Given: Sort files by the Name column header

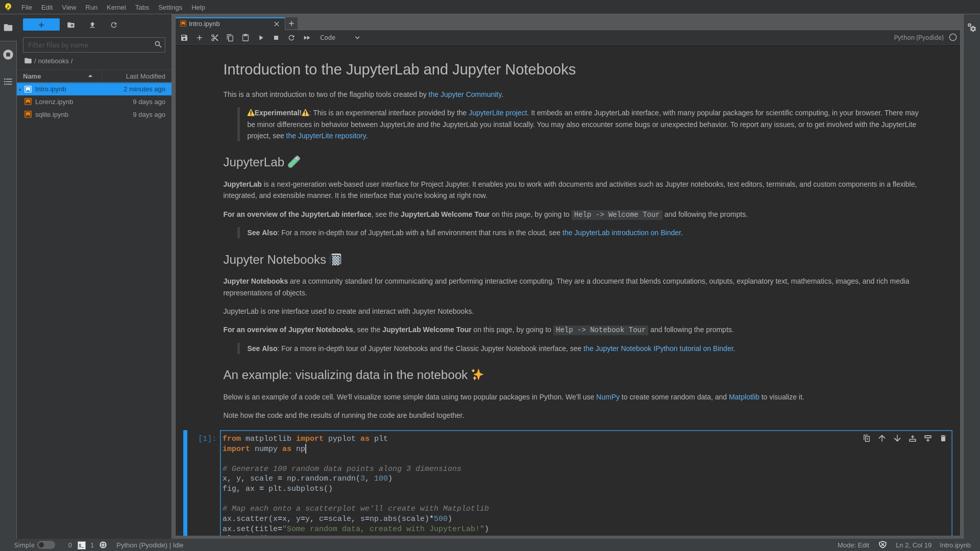Looking at the screenshot, I should point(32,76).
